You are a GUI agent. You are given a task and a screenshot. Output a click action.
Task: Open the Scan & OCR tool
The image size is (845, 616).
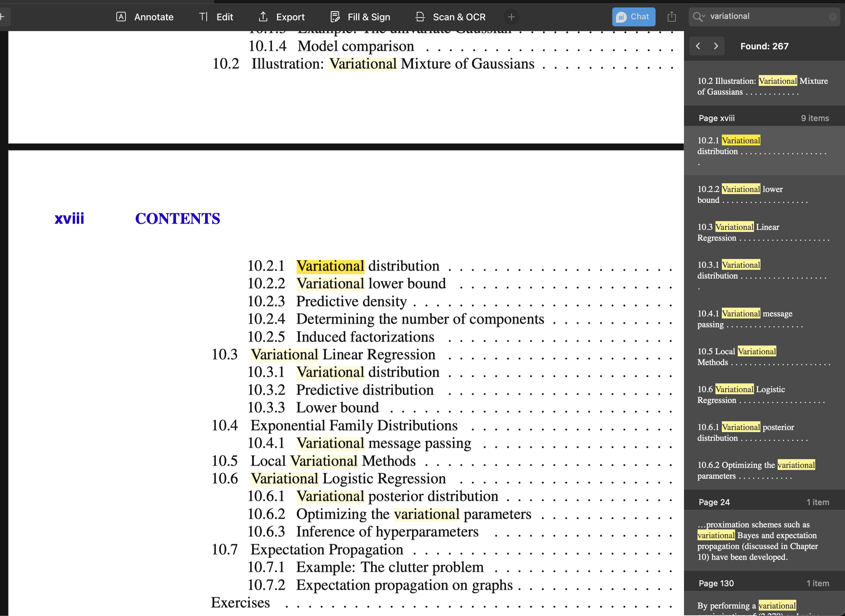(x=450, y=17)
